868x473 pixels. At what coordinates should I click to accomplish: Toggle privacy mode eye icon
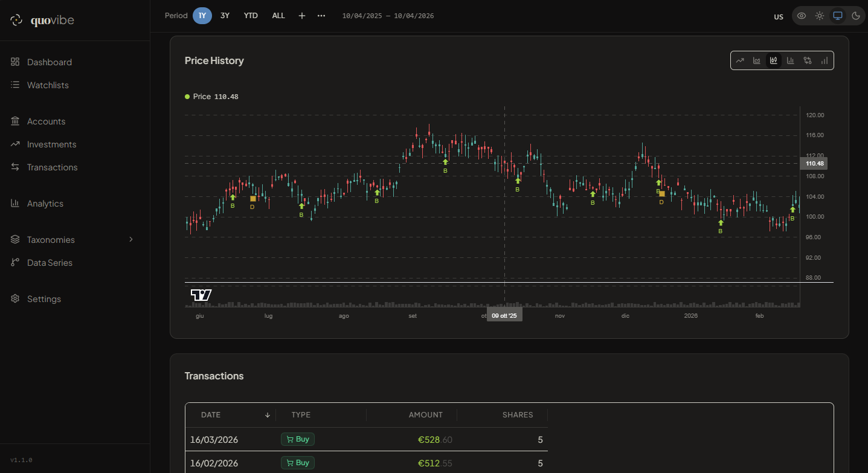pyautogui.click(x=802, y=16)
